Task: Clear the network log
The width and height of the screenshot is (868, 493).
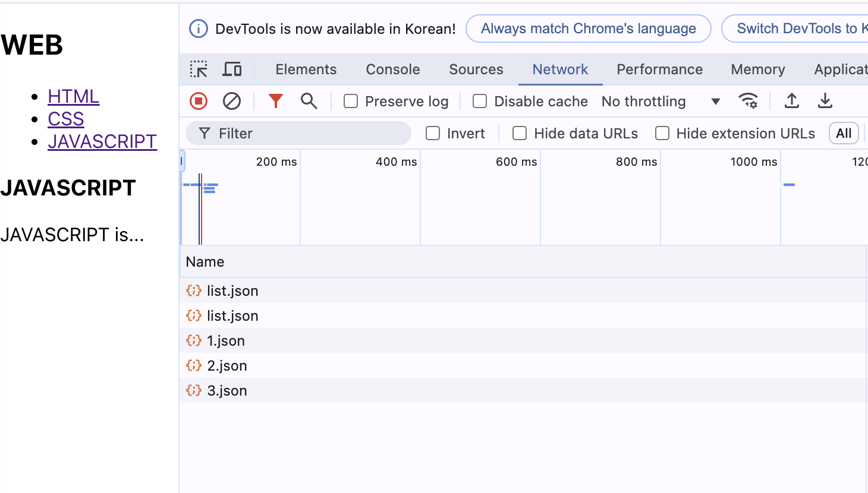Action: [232, 101]
